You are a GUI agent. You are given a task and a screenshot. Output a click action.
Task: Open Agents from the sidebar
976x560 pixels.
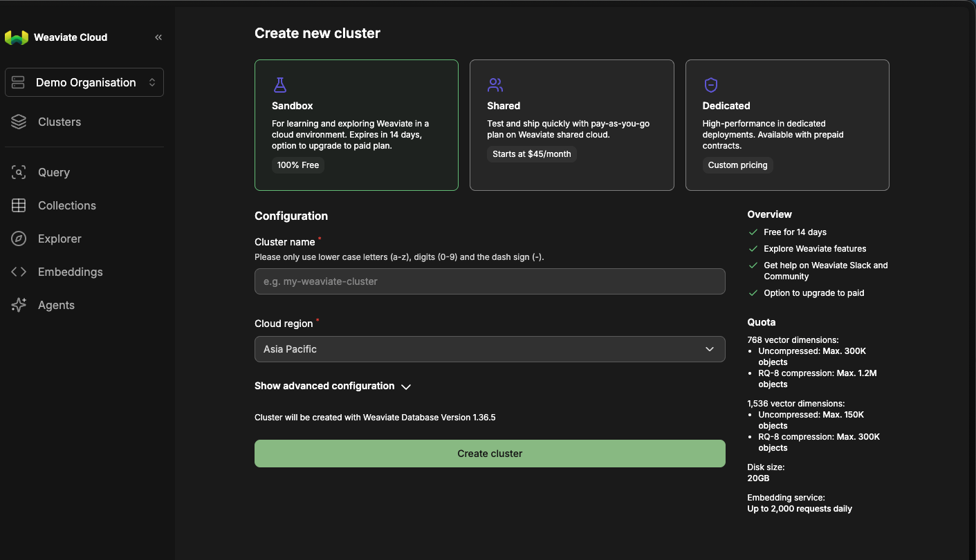tap(56, 306)
